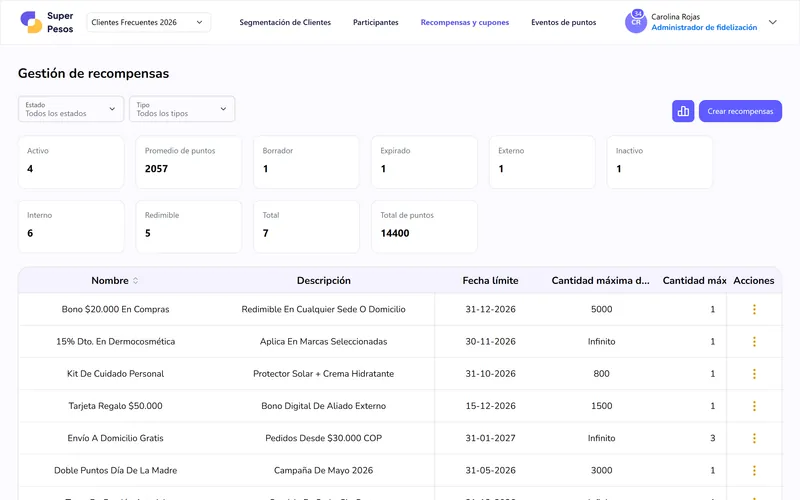Click description Pedidos Desde $30.000 COP
This screenshot has width=800, height=500.
tap(323, 438)
